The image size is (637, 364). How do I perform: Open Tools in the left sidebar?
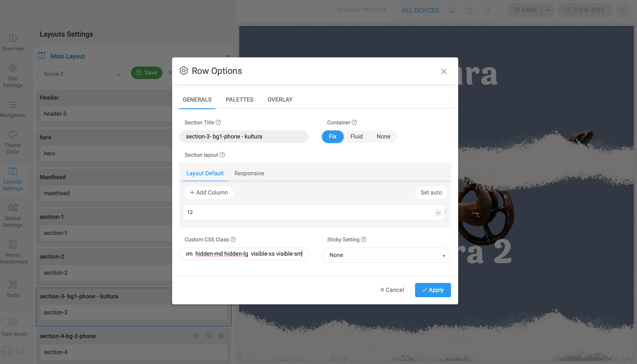click(x=13, y=289)
